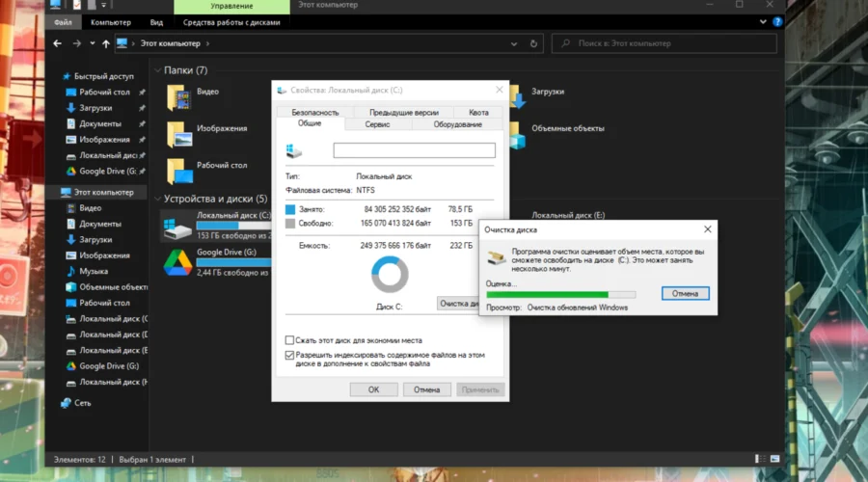
Task: Open the Безопасность tab
Action: pos(315,113)
